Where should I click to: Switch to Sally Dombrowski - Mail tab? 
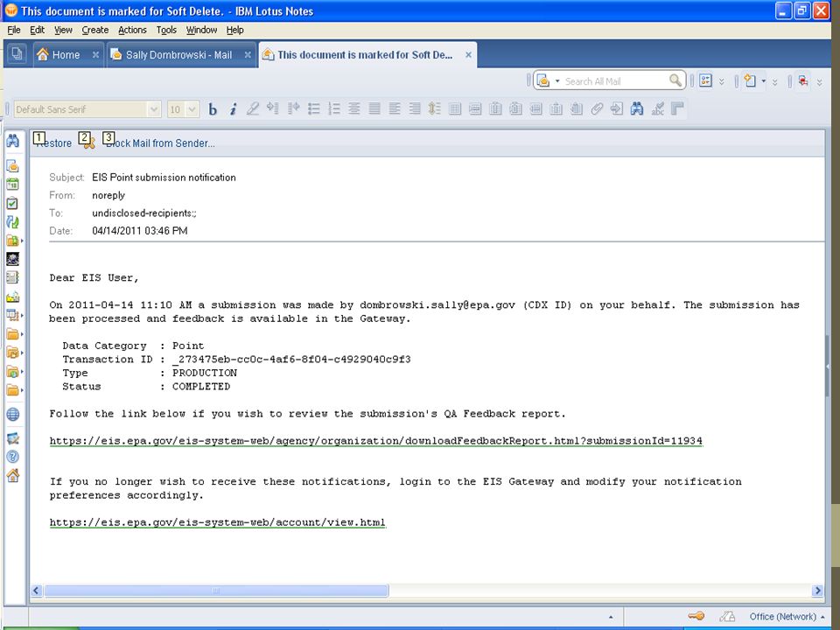click(178, 54)
